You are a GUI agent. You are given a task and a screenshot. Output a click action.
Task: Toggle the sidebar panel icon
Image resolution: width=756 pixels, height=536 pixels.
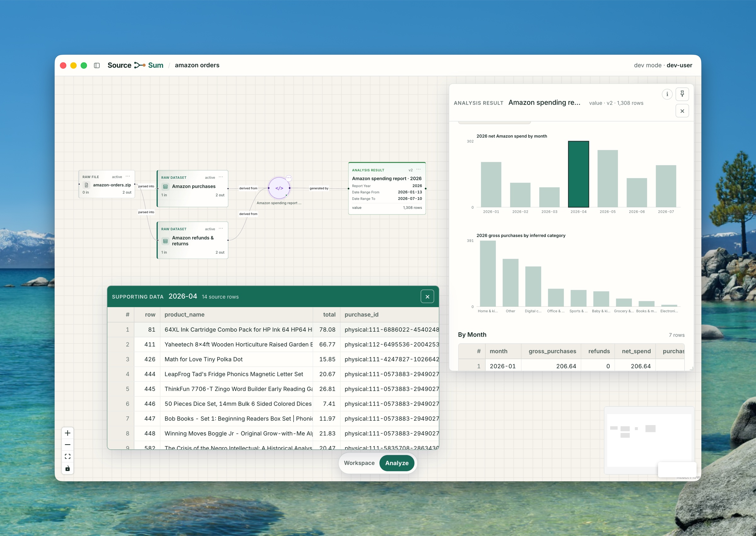tap(97, 65)
